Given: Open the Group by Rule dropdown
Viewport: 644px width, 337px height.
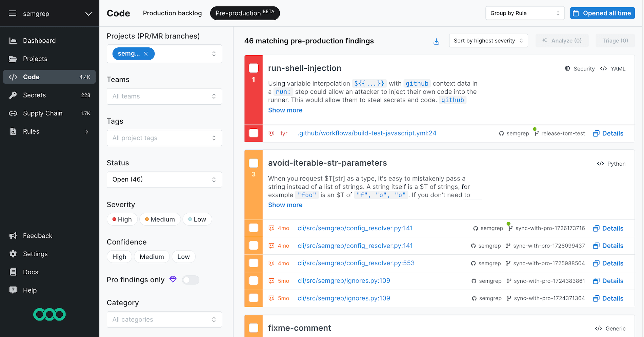Looking at the screenshot, I should (525, 13).
